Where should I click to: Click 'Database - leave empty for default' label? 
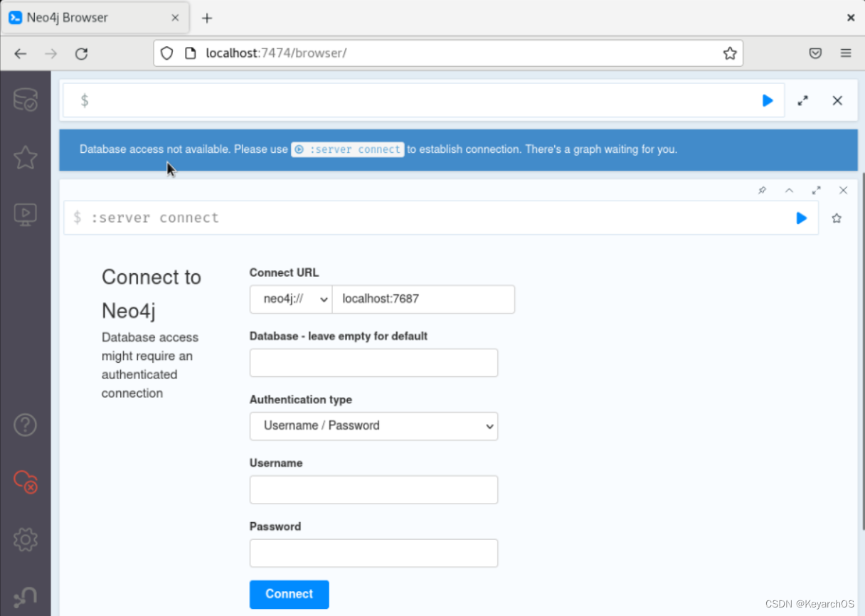click(x=339, y=336)
